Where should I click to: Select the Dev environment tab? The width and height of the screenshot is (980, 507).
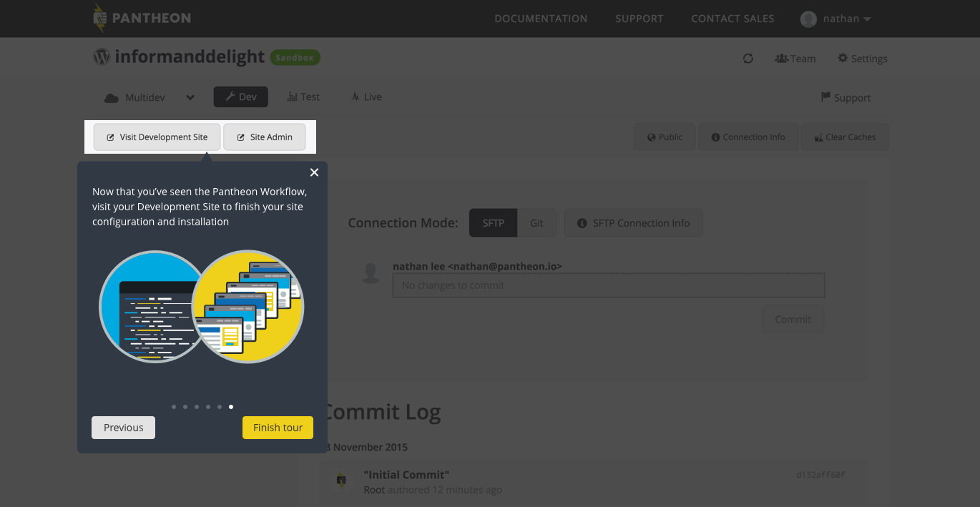pos(240,97)
